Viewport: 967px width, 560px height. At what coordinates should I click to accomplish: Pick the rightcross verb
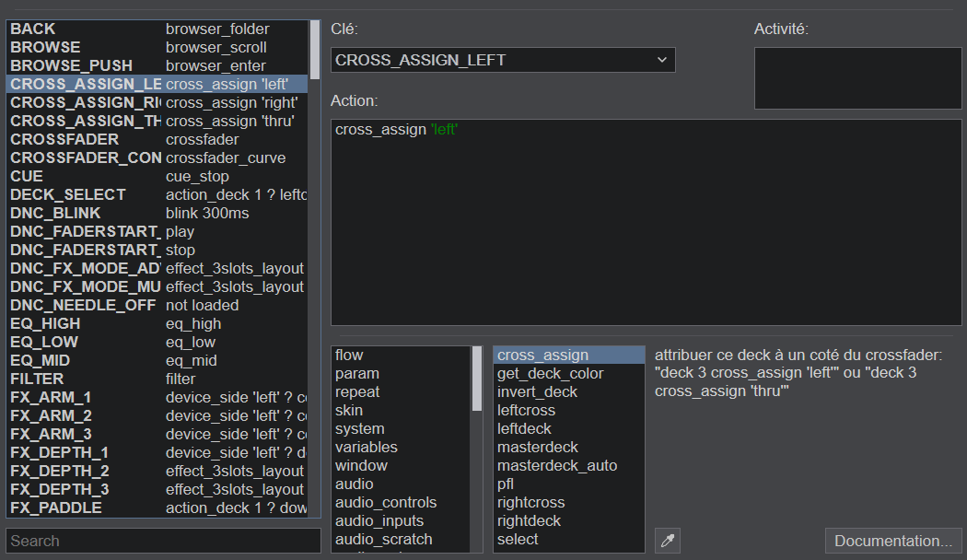click(x=568, y=503)
